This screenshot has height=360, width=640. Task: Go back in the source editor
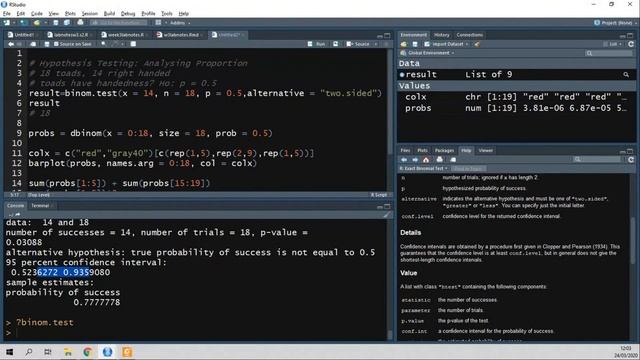[11, 44]
